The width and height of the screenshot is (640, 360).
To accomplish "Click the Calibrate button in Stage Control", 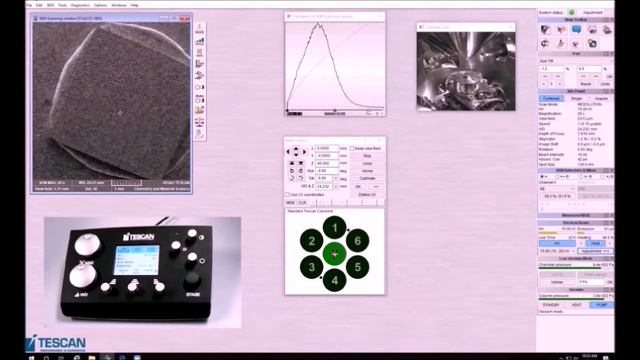I will (367, 178).
